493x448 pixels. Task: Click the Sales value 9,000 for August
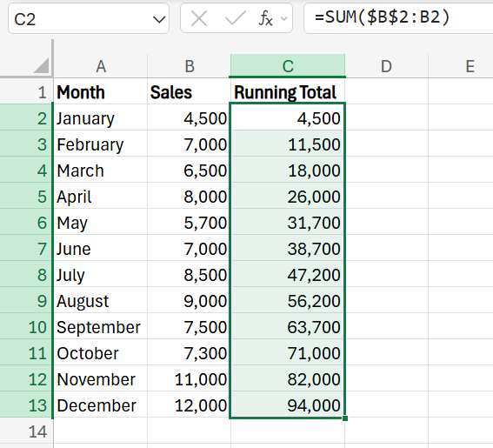[x=189, y=301]
